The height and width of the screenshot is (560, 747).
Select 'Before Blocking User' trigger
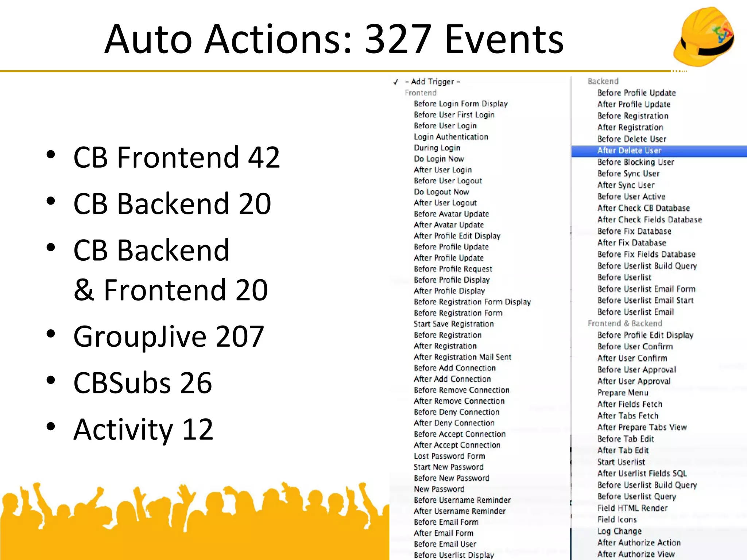636,162
